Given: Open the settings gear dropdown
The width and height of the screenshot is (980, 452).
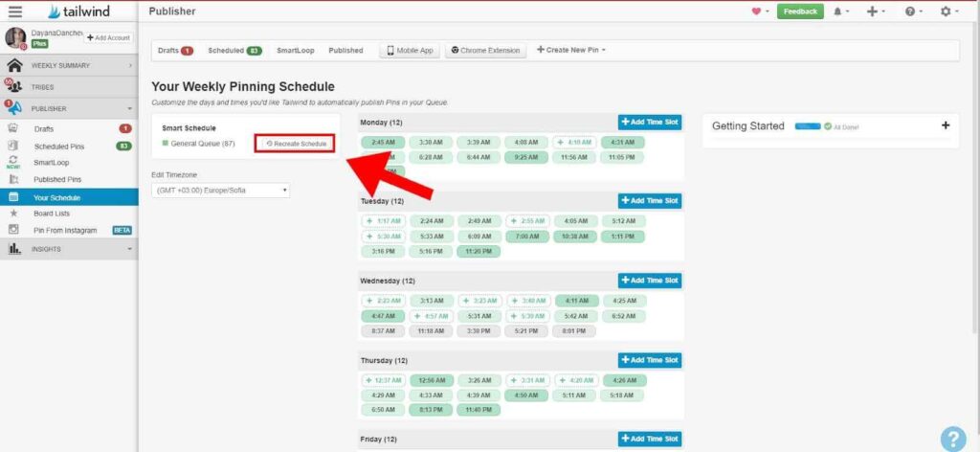Looking at the screenshot, I should [948, 11].
